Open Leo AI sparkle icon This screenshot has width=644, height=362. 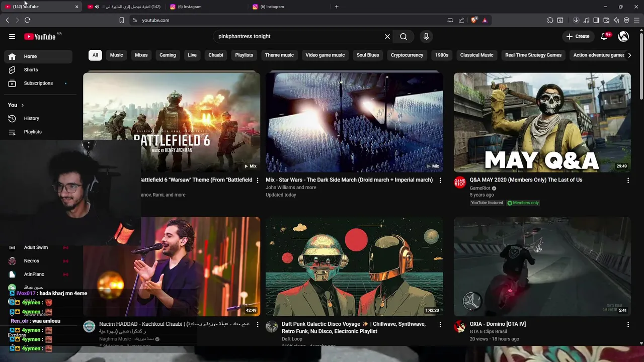pyautogui.click(x=616, y=20)
